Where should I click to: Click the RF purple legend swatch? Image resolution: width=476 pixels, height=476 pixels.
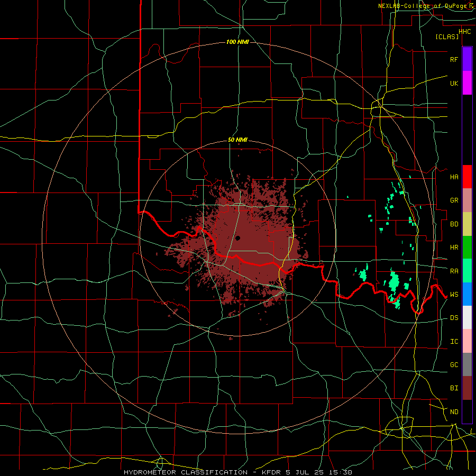coord(467,59)
